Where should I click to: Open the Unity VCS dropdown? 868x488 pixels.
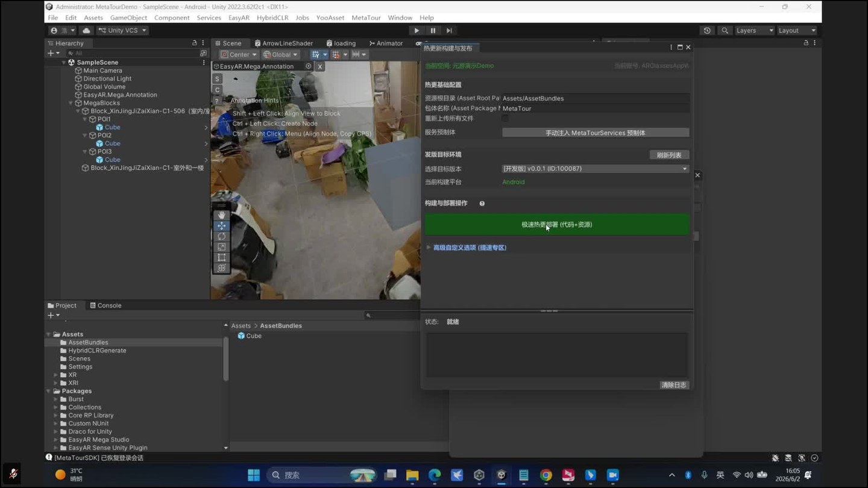coord(122,31)
